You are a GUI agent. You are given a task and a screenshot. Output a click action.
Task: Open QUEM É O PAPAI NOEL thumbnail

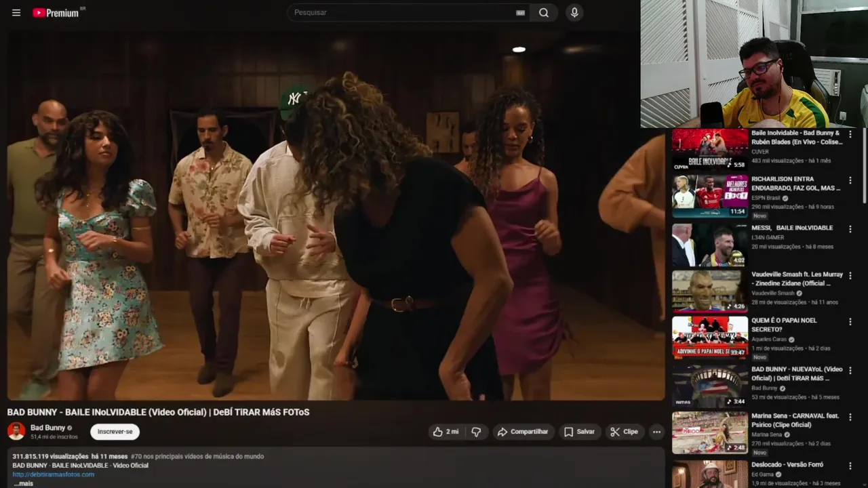(x=710, y=337)
